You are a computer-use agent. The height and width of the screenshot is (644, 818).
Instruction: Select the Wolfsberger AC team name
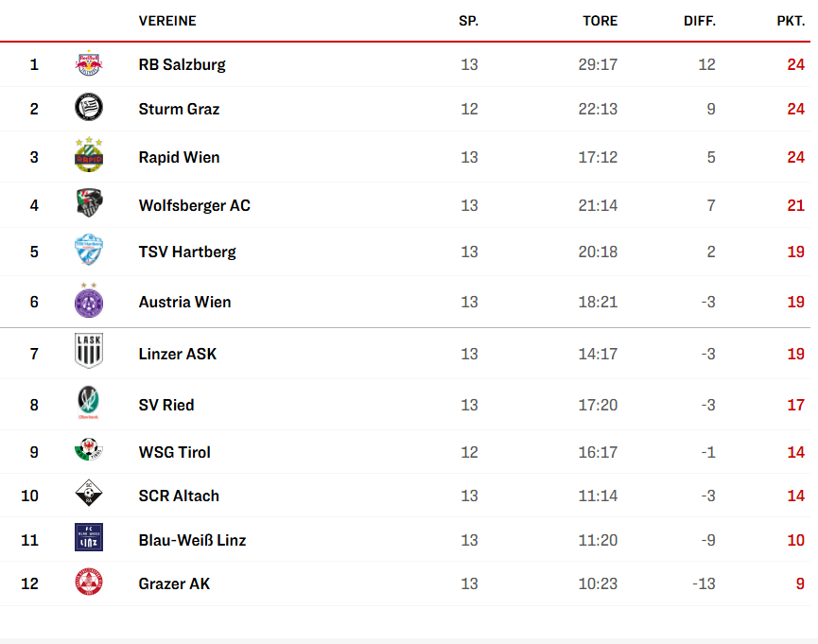coord(194,205)
